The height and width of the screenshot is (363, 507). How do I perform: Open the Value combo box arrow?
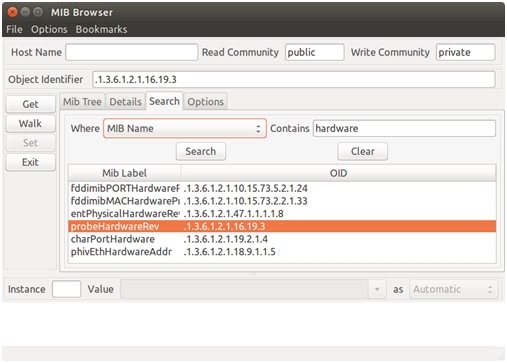377,289
